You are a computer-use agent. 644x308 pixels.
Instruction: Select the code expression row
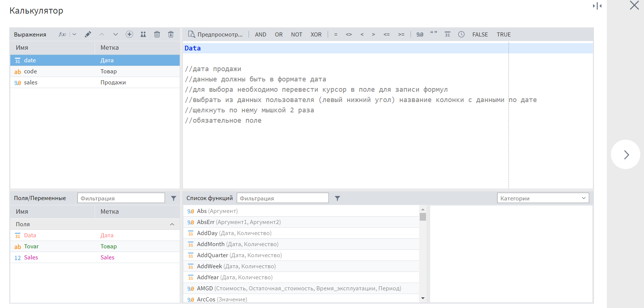[95, 71]
